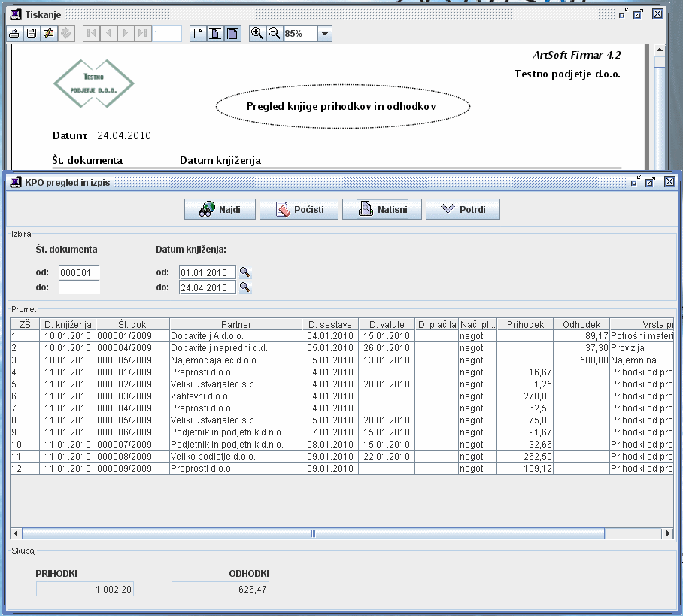Select the 'Provizija' cell

tap(642, 348)
